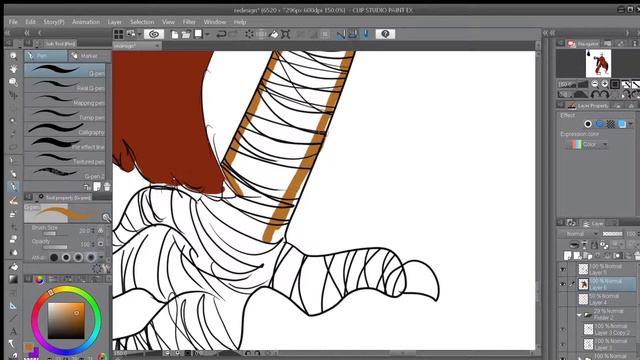Select the orange main color swatch
The width and height of the screenshot is (640, 360).
tap(28, 347)
